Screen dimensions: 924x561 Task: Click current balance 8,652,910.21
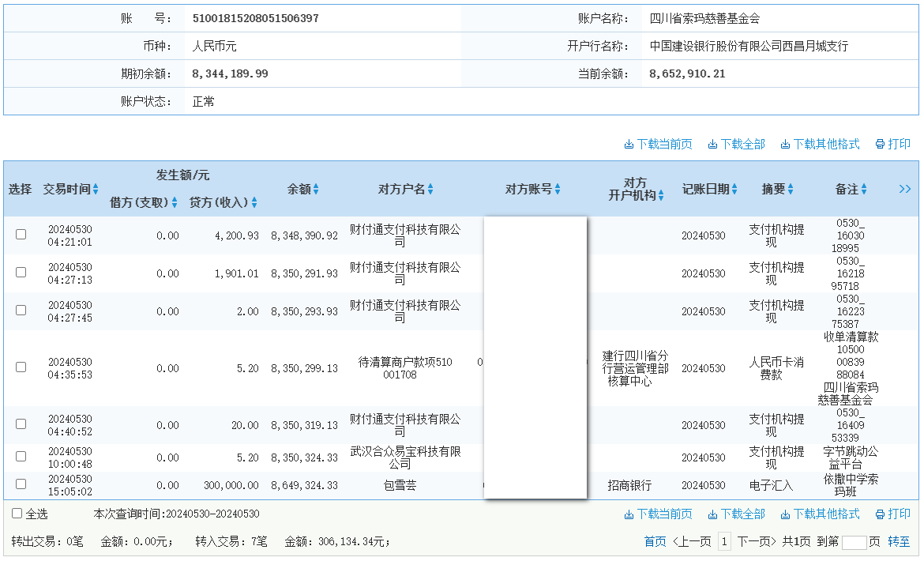pos(687,73)
